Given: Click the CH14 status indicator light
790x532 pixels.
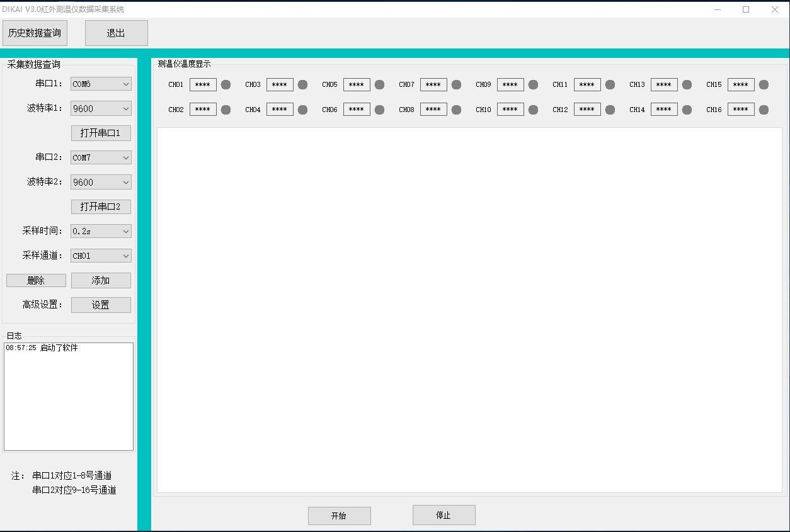Looking at the screenshot, I should pos(687,110).
